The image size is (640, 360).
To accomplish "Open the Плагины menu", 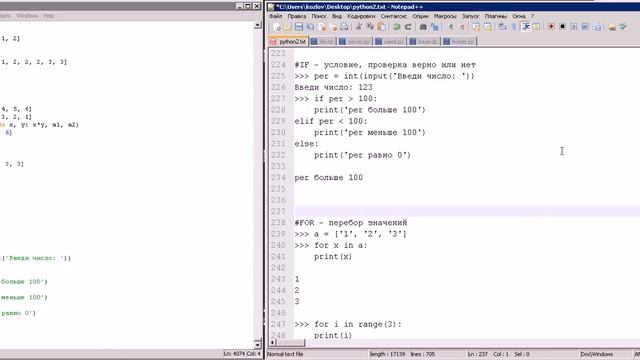I will pyautogui.click(x=496, y=16).
